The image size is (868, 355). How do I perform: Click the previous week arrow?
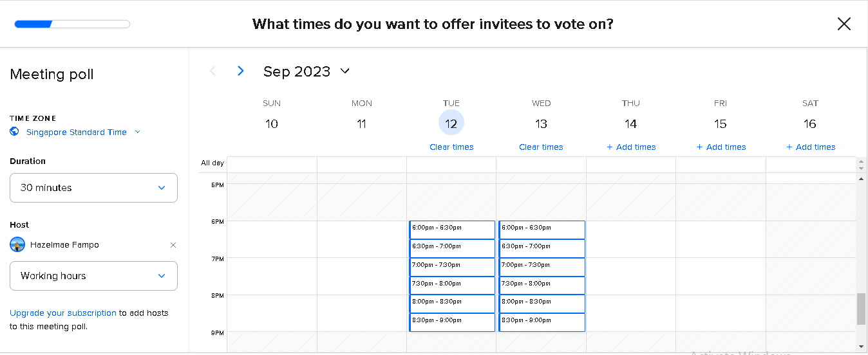tap(213, 71)
